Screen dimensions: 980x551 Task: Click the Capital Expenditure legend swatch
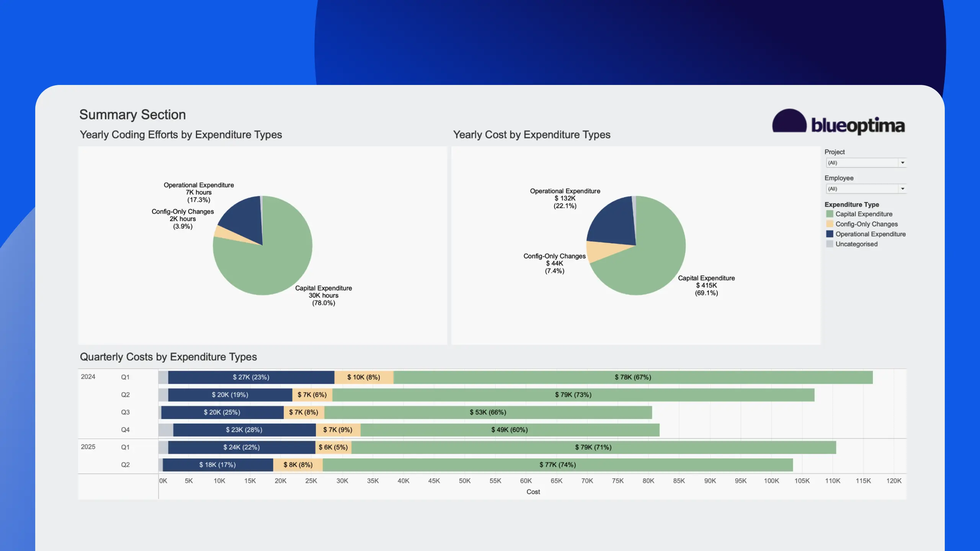(x=830, y=214)
